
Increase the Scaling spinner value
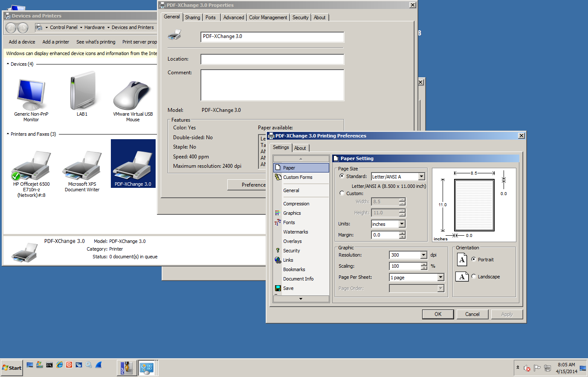pyautogui.click(x=424, y=264)
